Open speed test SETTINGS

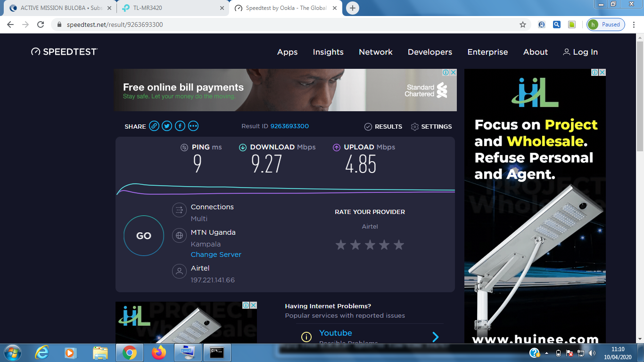click(431, 126)
